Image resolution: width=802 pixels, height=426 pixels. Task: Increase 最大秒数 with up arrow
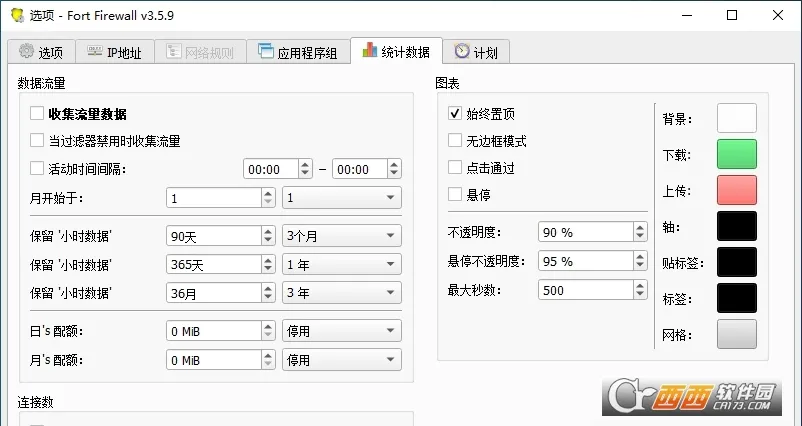(x=640, y=285)
